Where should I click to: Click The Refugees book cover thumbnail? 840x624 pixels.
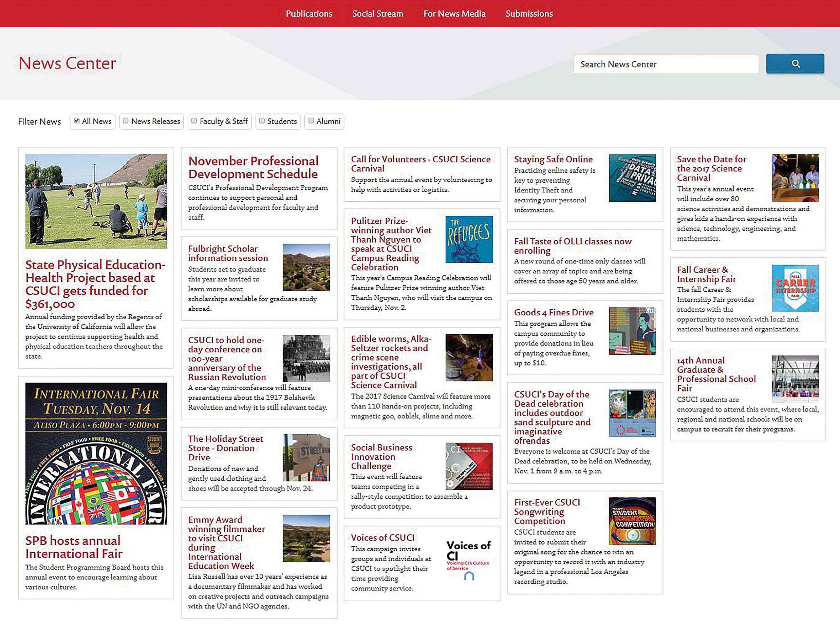tap(469, 239)
